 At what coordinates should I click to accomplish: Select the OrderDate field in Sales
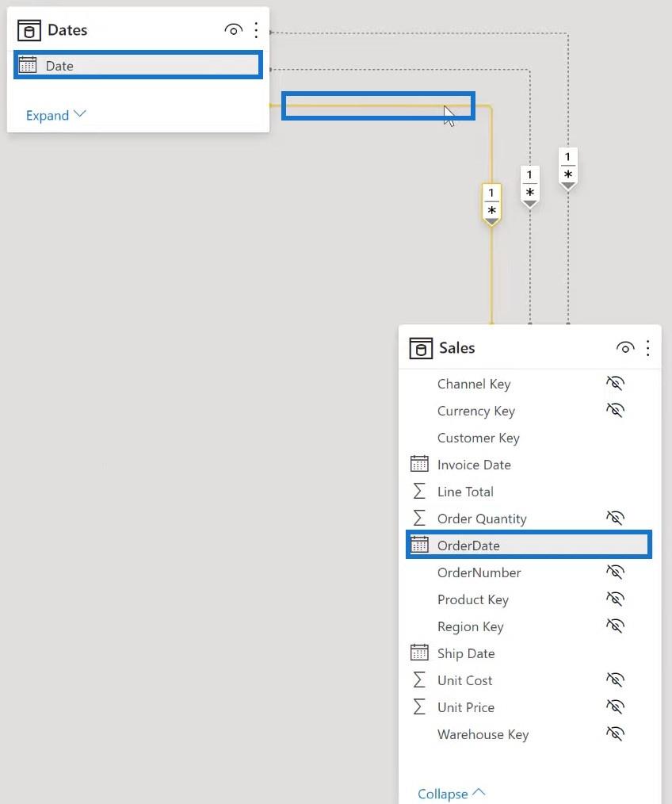point(529,545)
